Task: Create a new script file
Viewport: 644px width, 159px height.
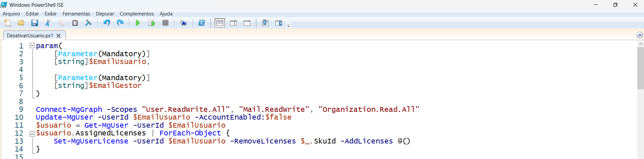Action: coord(7,23)
